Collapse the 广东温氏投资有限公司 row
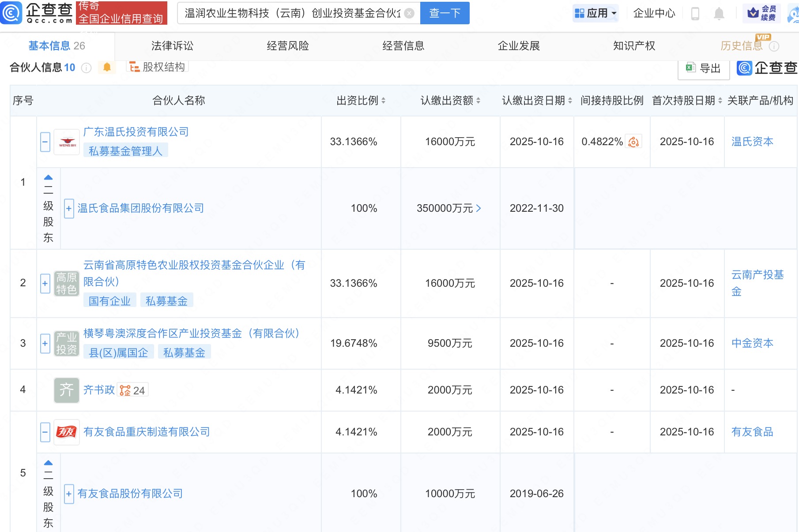 [45, 142]
